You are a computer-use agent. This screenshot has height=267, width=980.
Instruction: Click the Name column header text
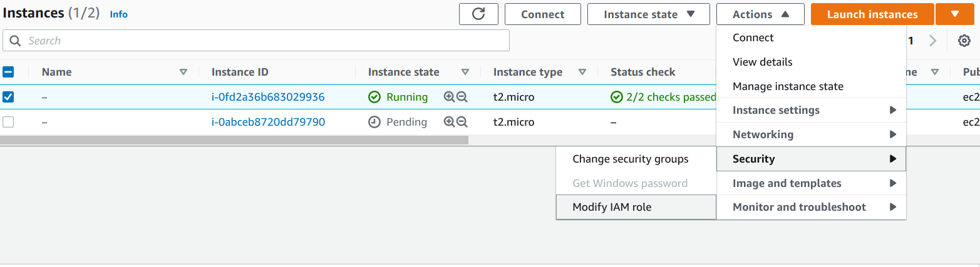click(x=56, y=72)
